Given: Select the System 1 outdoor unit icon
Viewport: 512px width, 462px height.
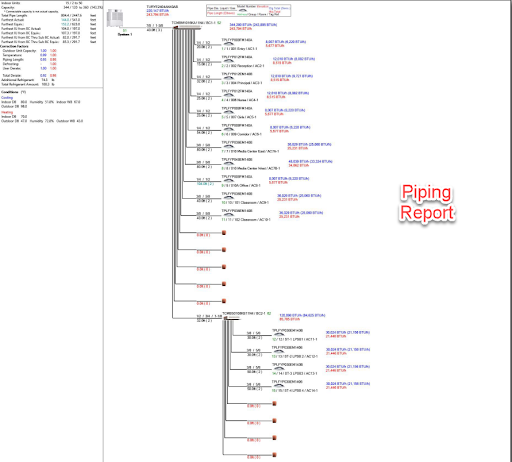Looking at the screenshot, I should click(115, 18).
